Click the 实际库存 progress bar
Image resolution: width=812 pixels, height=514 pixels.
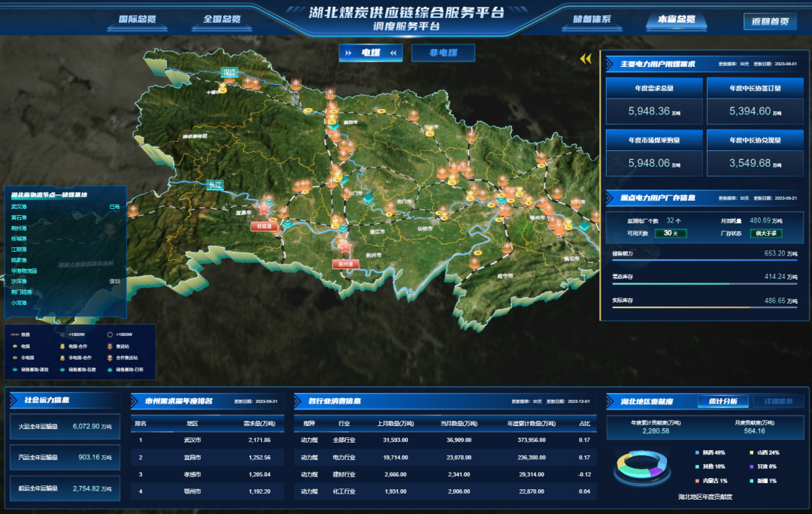pyautogui.click(x=704, y=307)
